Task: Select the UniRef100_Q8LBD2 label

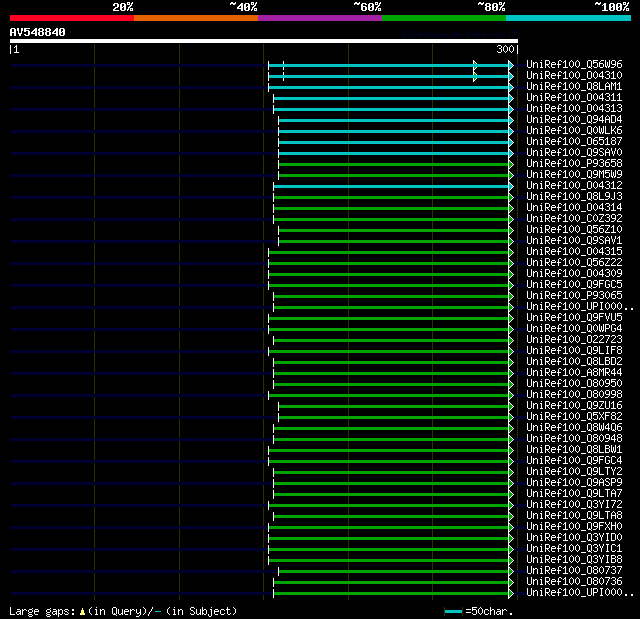Action: coord(574,362)
